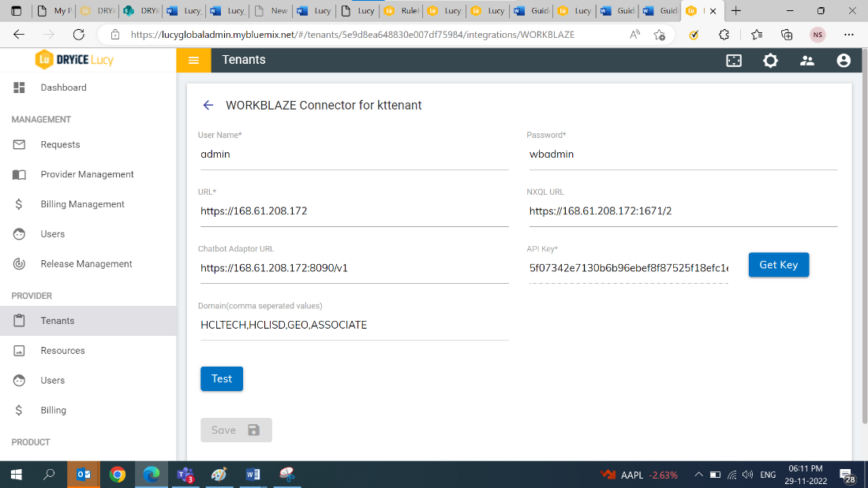Click the disabled Save button
Screen dimensions: 868x488
[x=236, y=430]
